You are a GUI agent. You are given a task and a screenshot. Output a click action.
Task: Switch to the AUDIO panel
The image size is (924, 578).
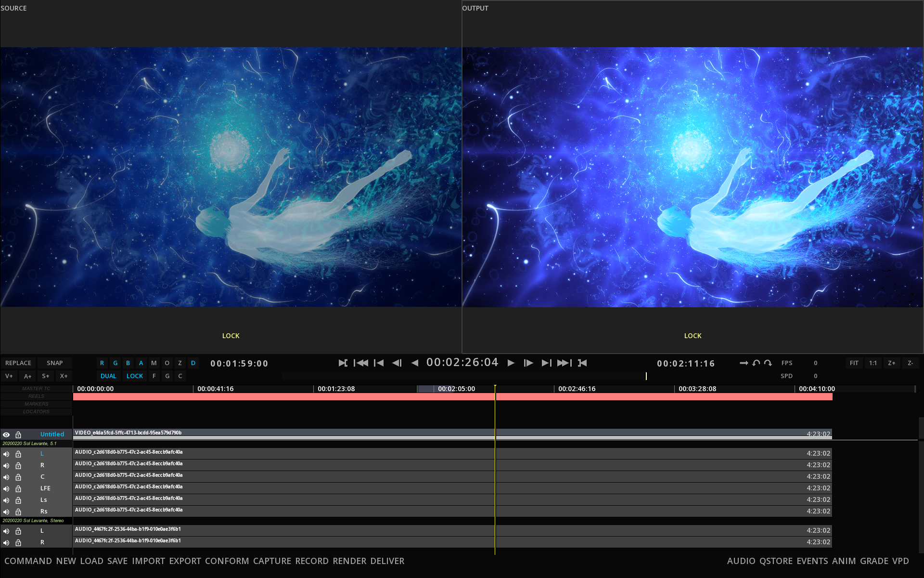point(741,561)
